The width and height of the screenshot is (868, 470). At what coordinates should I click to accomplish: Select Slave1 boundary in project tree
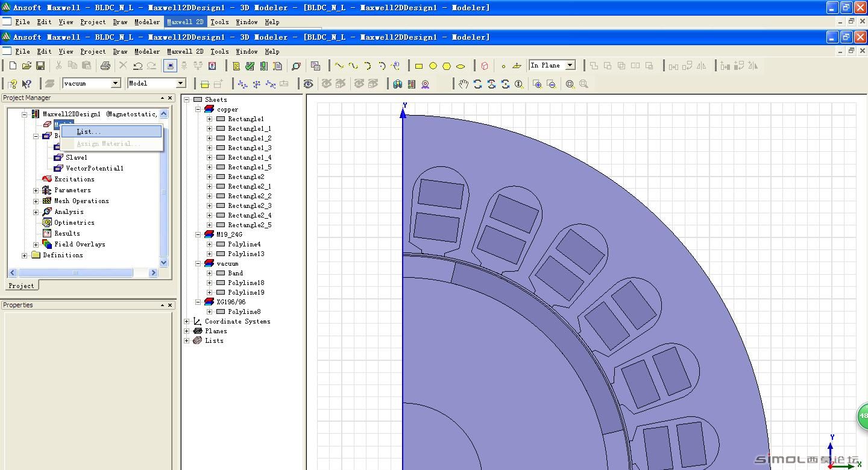[x=77, y=157]
